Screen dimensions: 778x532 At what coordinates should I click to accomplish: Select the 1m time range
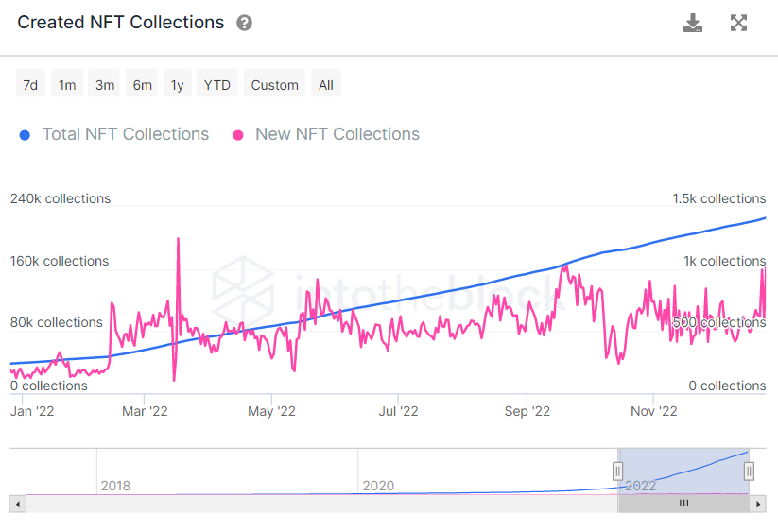[x=67, y=83]
